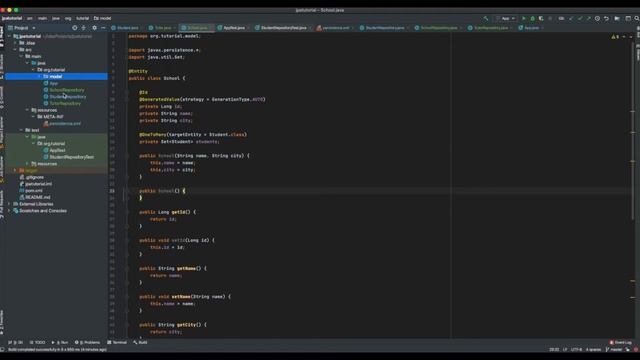The height and width of the screenshot is (360, 640).
Task: Click the Git push arrow icon
Action: pos(588,18)
